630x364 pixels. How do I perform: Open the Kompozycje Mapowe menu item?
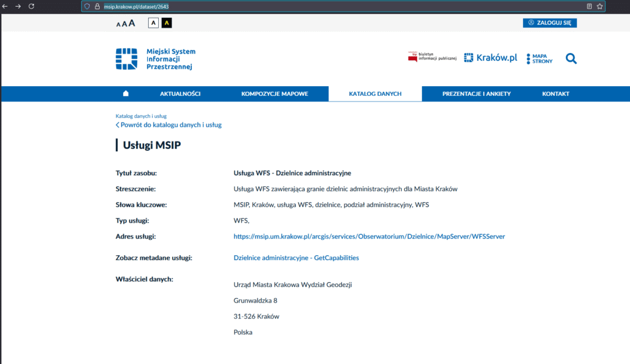coord(274,94)
